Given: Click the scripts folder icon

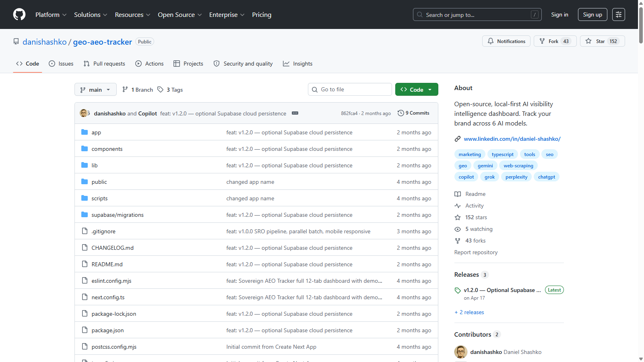Looking at the screenshot, I should 85,198.
